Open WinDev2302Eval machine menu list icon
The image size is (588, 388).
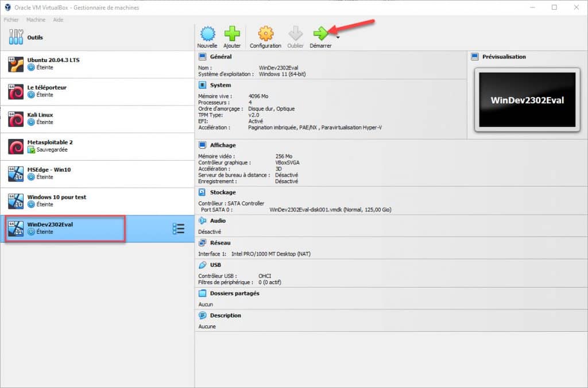click(179, 228)
